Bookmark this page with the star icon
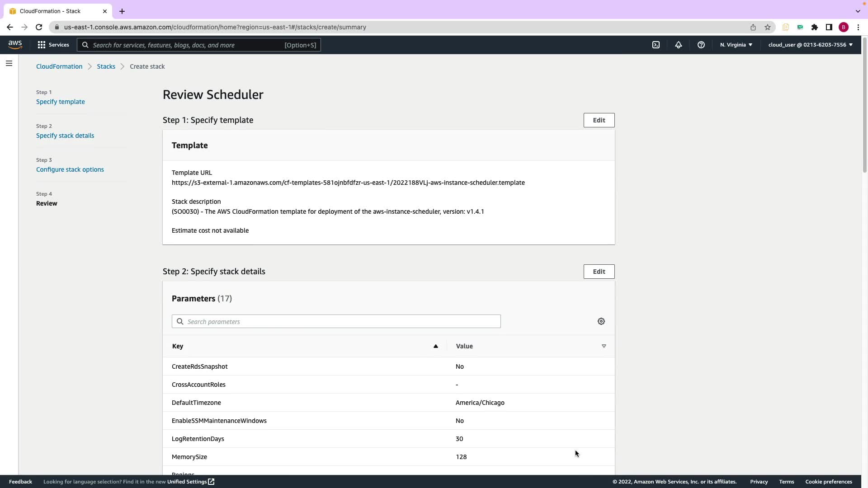 coord(768,27)
